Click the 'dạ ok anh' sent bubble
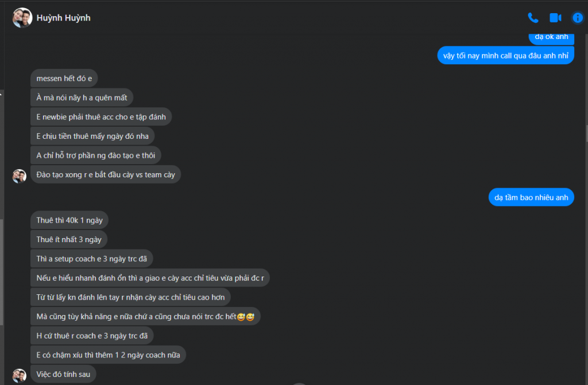 pos(551,37)
